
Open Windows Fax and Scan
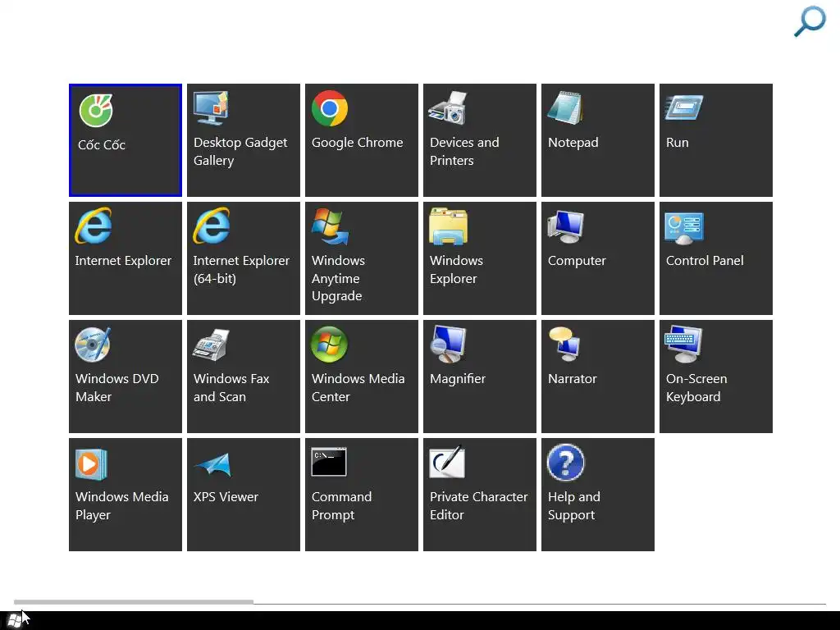(x=244, y=377)
